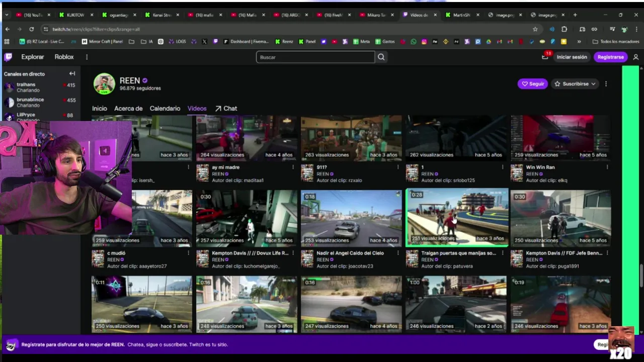Open clip author link srlobo125
This screenshot has height=362, width=644.
(x=463, y=180)
